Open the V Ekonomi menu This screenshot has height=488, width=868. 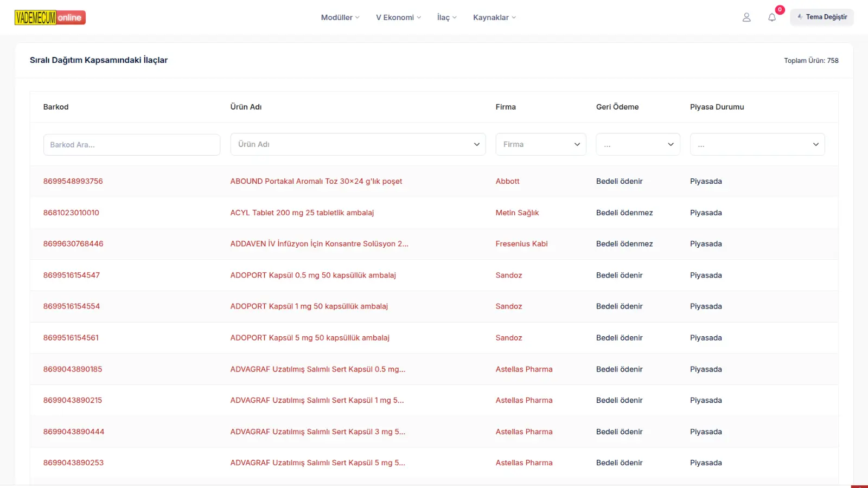399,17
